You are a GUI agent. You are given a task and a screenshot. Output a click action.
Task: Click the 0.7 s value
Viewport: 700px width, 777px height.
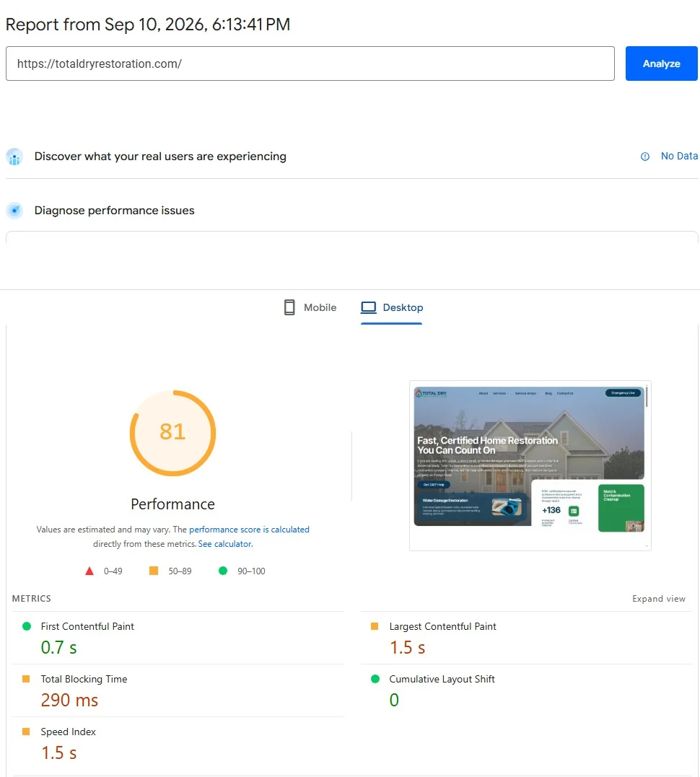click(58, 648)
